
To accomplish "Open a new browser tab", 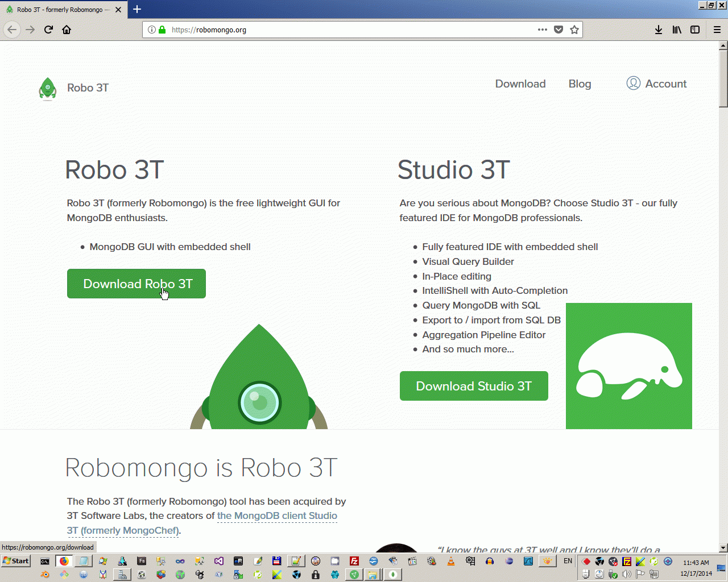I will 137,9.
